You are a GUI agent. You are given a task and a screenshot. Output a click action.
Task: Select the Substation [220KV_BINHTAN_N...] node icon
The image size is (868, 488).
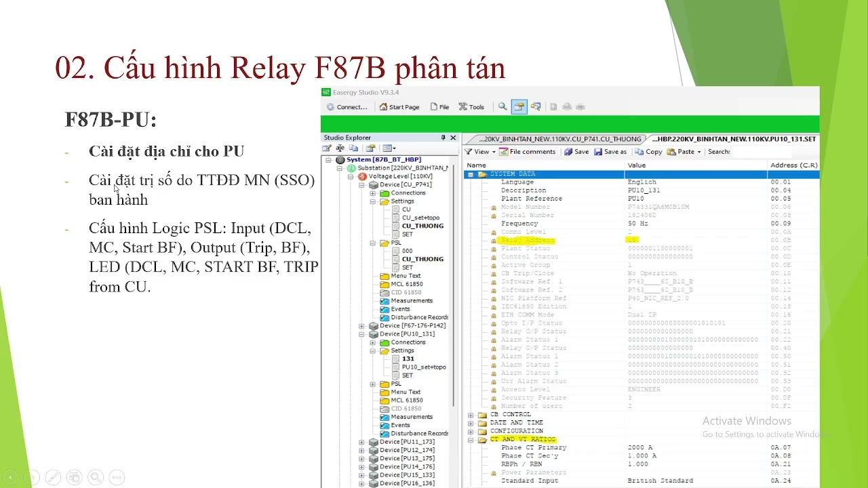[x=351, y=168]
